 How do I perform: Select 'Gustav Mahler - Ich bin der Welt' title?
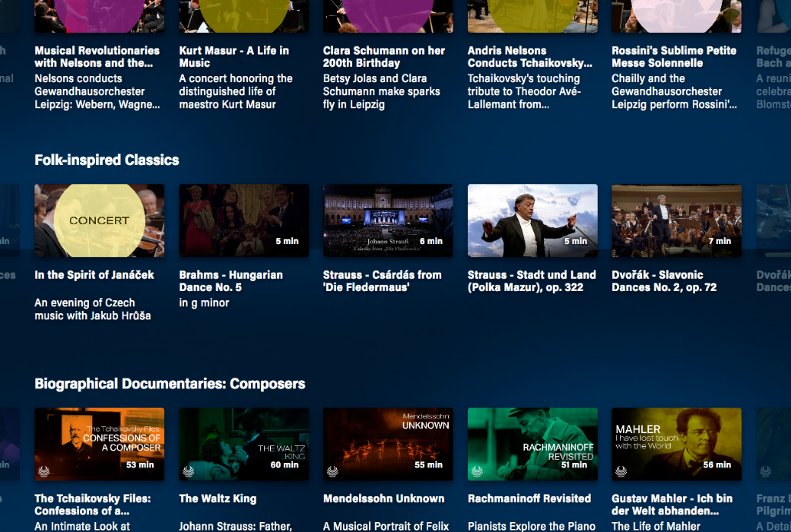click(x=672, y=505)
